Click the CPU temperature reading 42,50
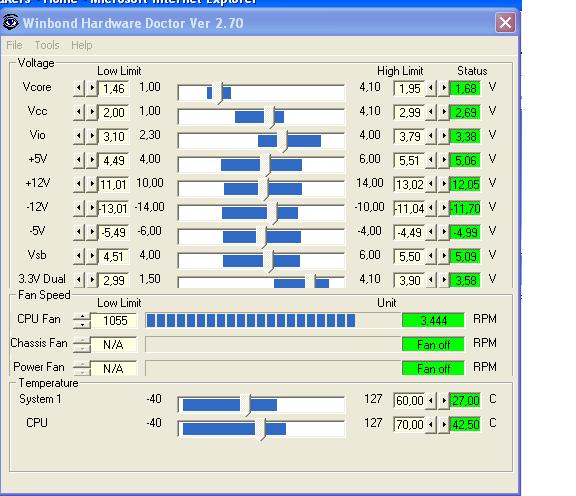 tap(465, 424)
